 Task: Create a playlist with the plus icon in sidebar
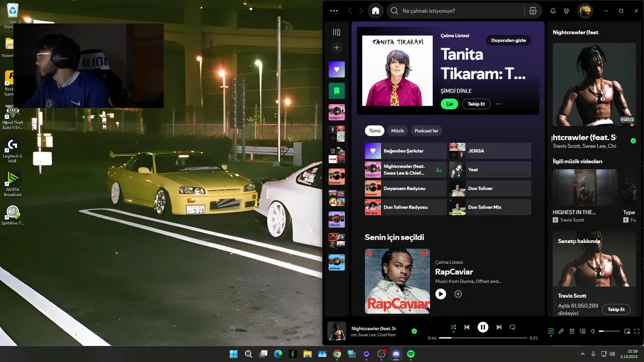coord(337,48)
